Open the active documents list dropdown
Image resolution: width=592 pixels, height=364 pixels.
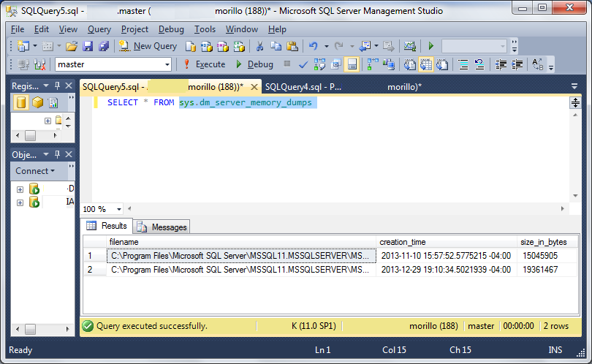574,86
